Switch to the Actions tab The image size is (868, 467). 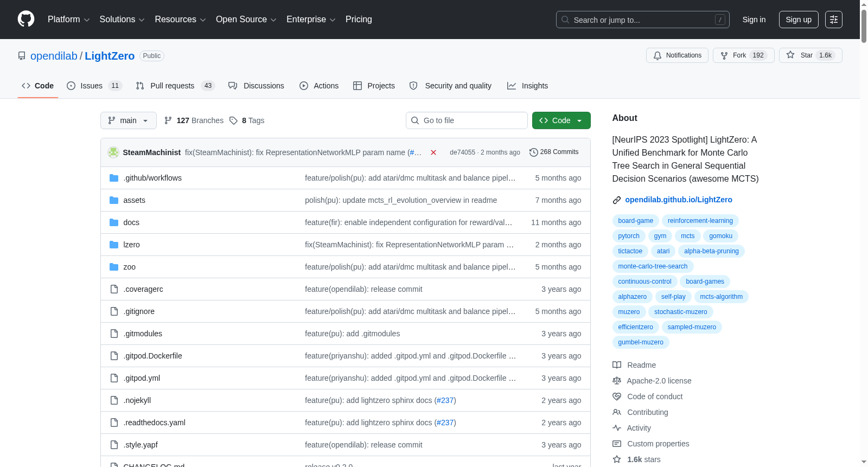[x=319, y=86]
